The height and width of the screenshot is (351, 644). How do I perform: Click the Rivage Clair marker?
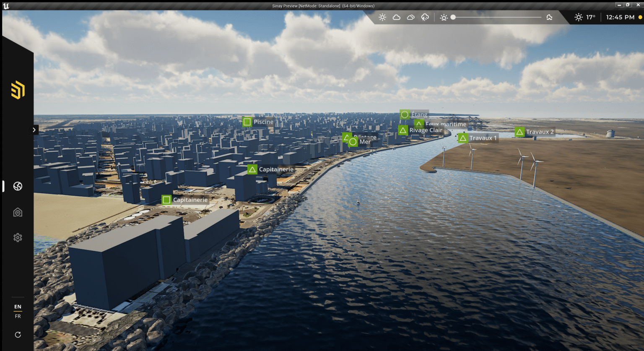coord(402,130)
